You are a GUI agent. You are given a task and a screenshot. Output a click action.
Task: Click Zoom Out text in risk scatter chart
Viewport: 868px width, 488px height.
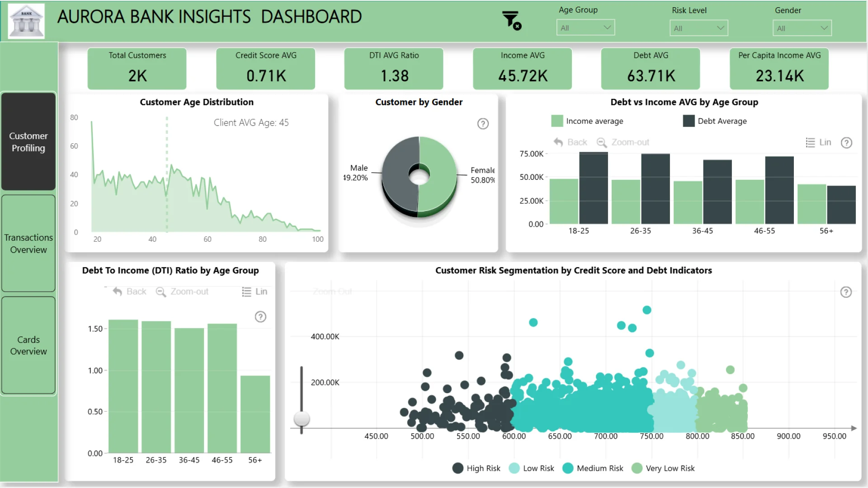[332, 291]
